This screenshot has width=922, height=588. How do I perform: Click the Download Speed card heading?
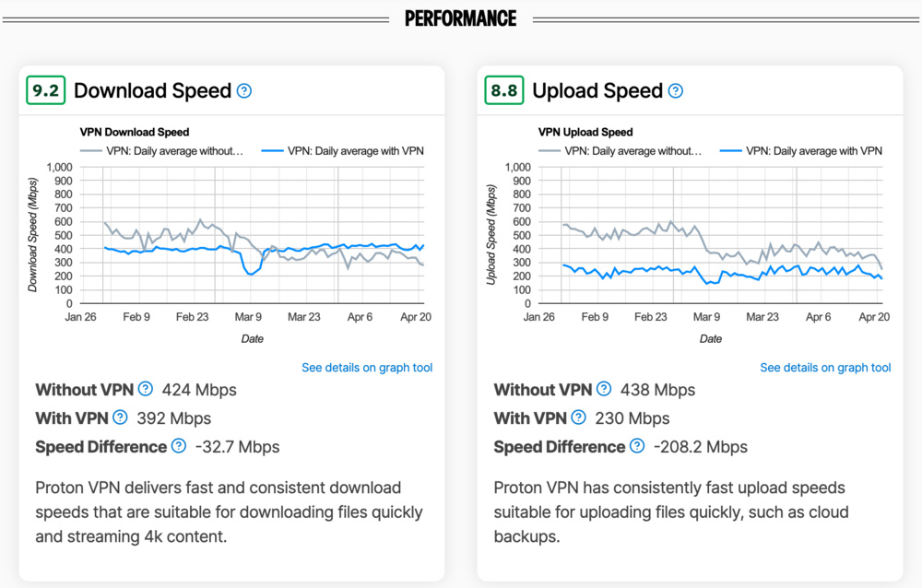point(153,90)
